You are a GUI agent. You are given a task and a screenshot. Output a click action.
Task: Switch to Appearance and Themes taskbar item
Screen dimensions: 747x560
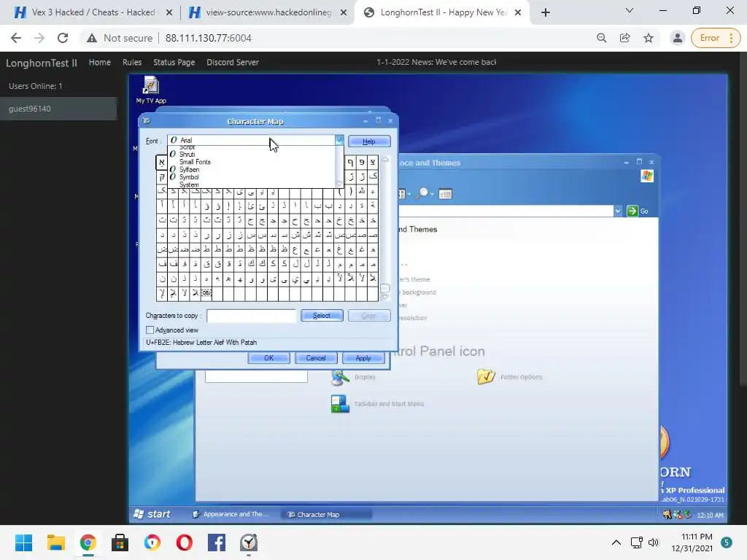click(x=231, y=514)
